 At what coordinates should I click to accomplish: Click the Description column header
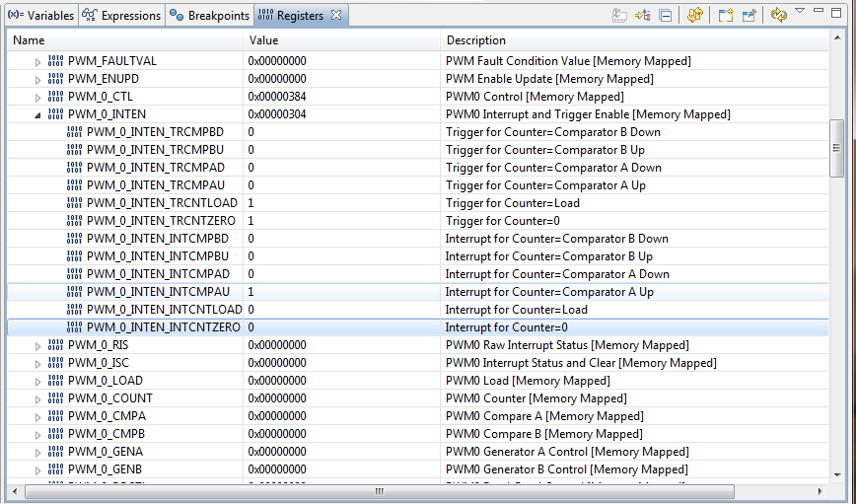point(634,40)
